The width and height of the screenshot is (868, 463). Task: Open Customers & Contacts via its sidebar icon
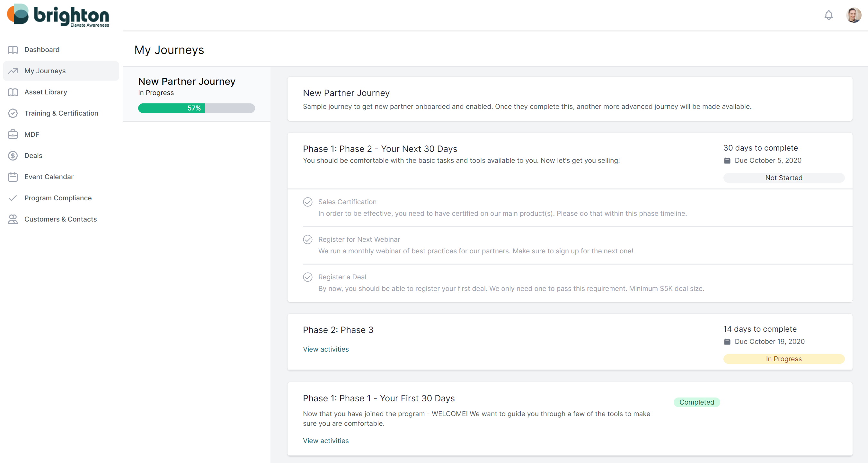click(13, 219)
